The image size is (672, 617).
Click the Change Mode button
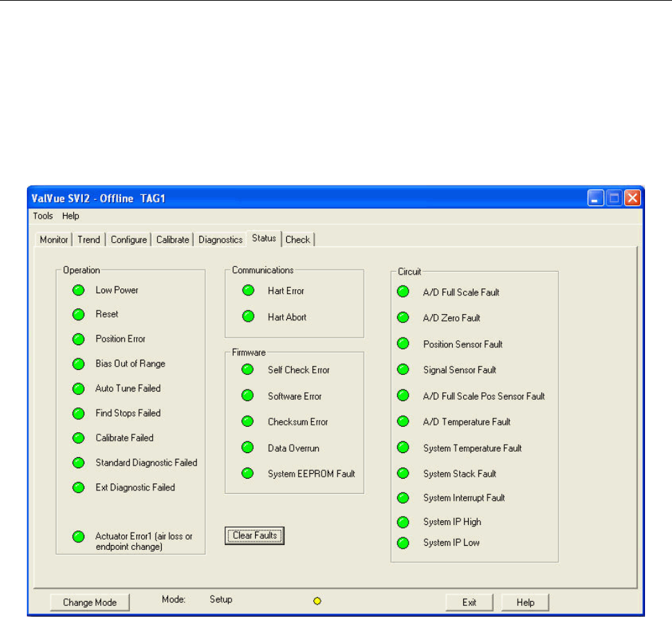pos(90,602)
